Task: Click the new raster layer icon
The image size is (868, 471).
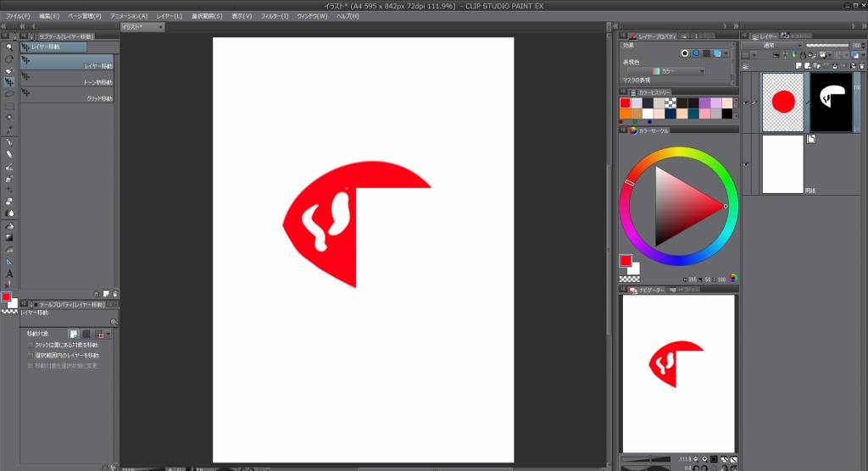Action: click(798, 64)
